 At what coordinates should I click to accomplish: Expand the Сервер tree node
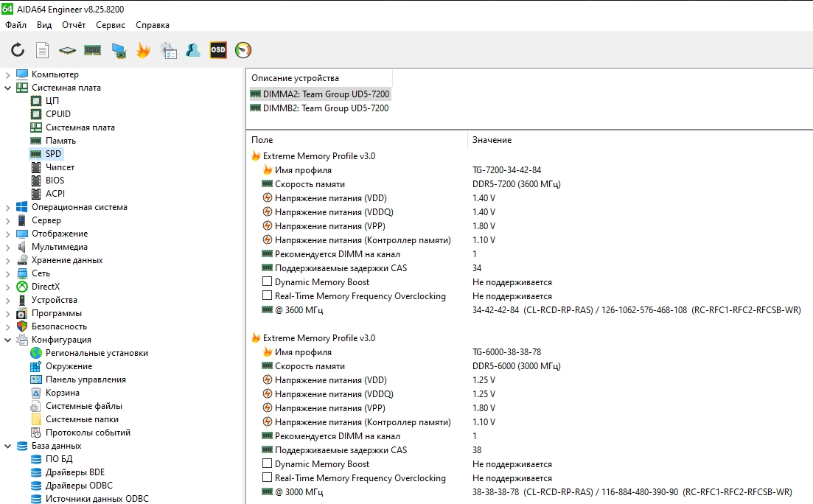pos(7,221)
